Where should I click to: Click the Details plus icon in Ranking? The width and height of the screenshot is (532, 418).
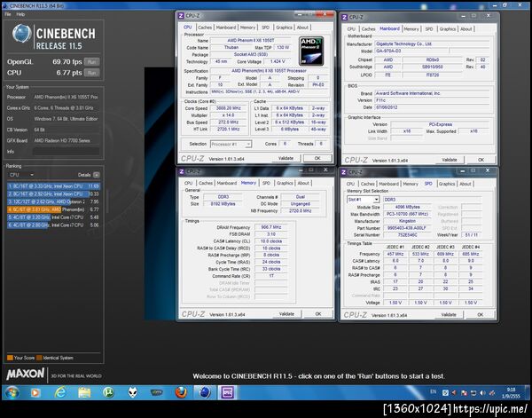click(97, 175)
